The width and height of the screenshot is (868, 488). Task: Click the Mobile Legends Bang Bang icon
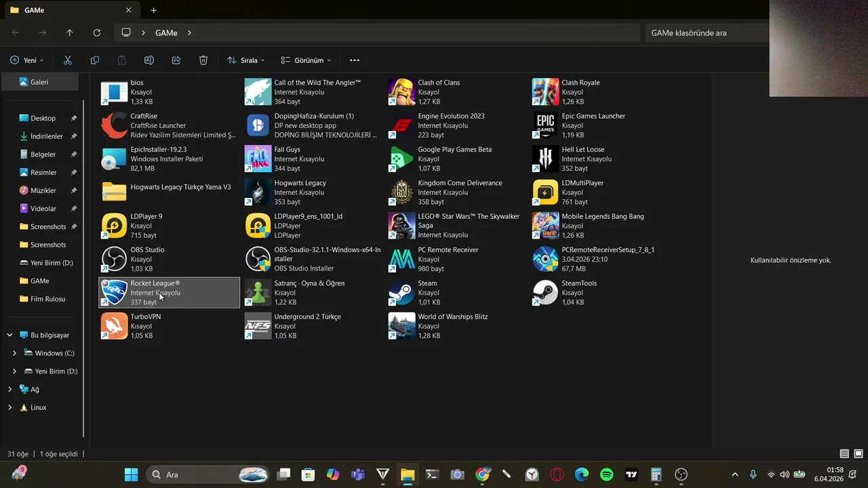pos(545,226)
